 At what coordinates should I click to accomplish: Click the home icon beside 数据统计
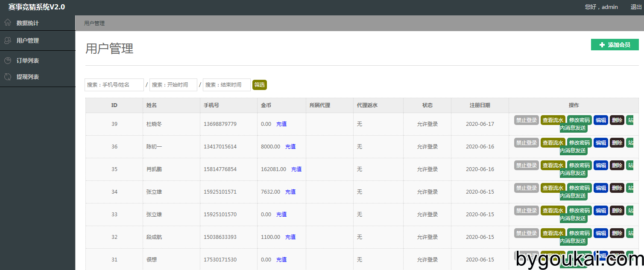tap(7, 23)
